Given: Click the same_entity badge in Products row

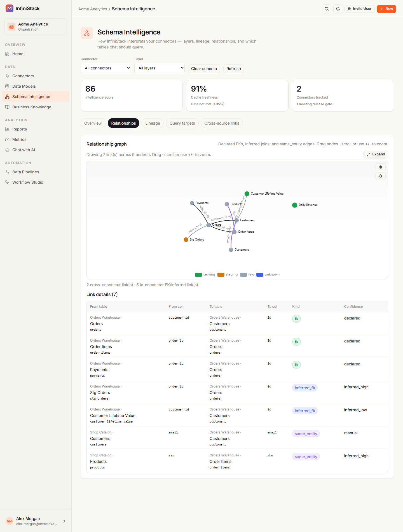Looking at the screenshot, I should [x=306, y=457].
